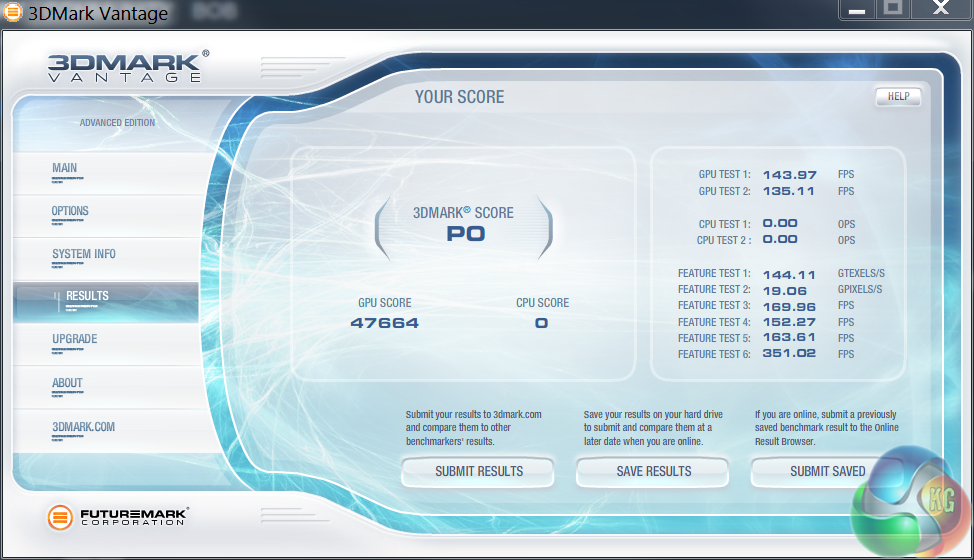Click Feature Test 6 value 351.02
The image size is (974, 560).
[x=789, y=353]
